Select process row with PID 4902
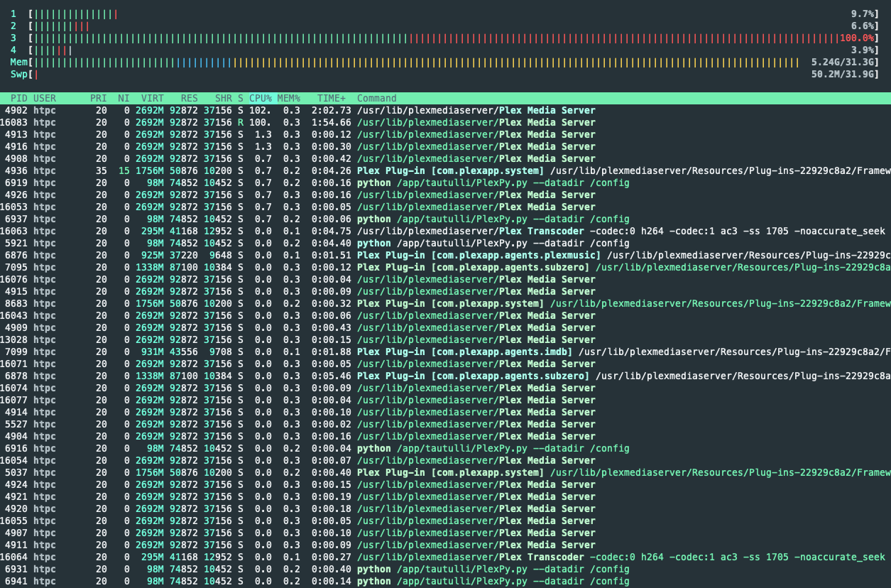The width and height of the screenshot is (891, 588). (x=445, y=110)
